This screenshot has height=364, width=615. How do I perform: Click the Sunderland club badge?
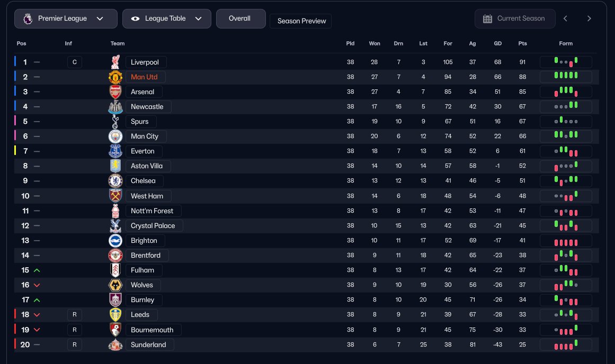(x=115, y=345)
